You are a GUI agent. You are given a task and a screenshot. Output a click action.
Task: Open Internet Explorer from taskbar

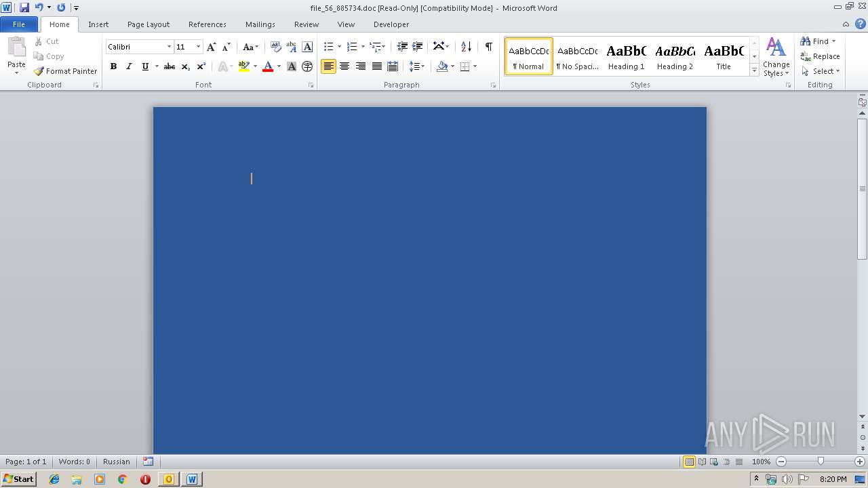coord(54,479)
